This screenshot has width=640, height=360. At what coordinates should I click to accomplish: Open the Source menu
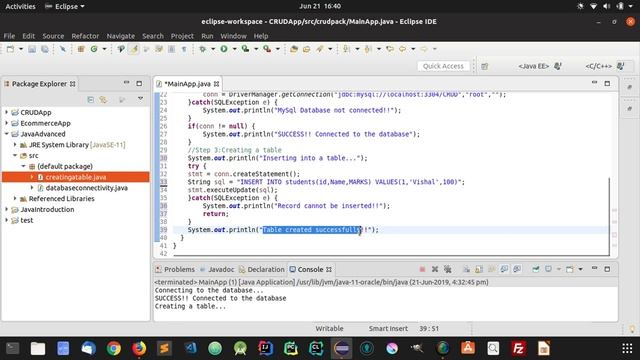(53, 36)
